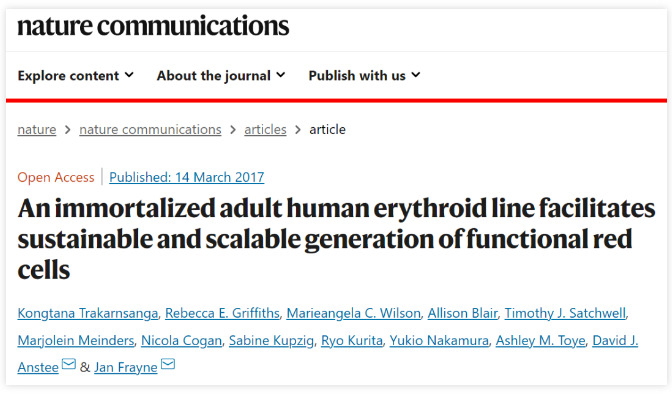Image resolution: width=672 pixels, height=394 pixels.
Task: Open Yukio Nakamura author information
Action: tap(439, 340)
